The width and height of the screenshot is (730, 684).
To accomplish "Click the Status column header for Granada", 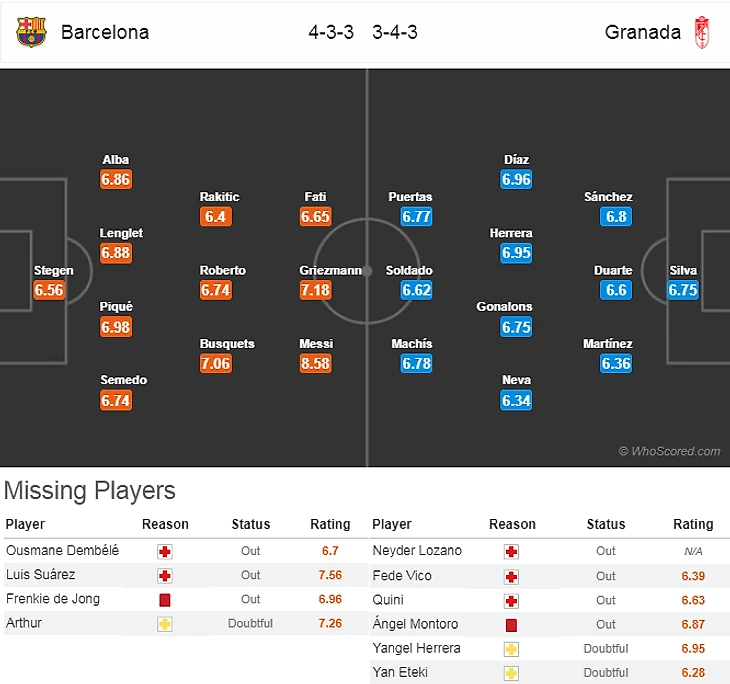I will tap(606, 524).
